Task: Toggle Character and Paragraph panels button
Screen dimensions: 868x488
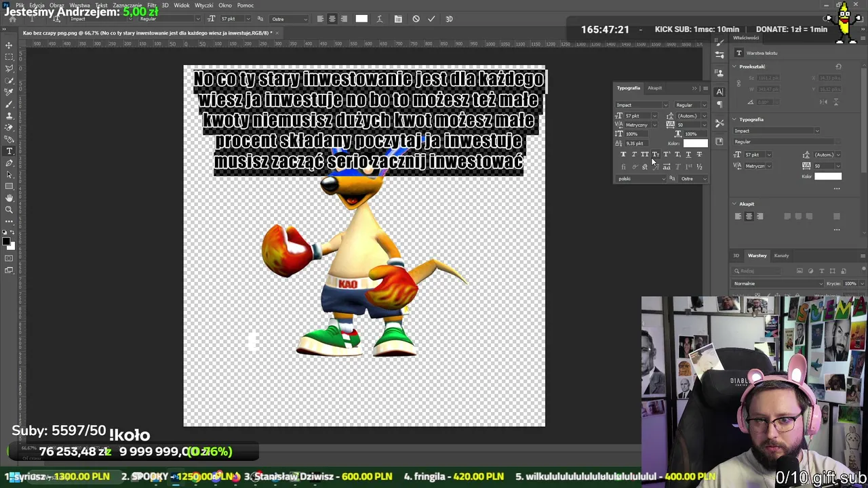Action: [398, 19]
